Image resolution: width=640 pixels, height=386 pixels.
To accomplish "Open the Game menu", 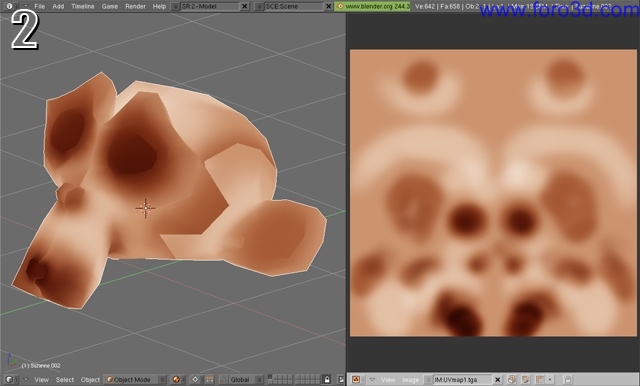I will 110,6.
